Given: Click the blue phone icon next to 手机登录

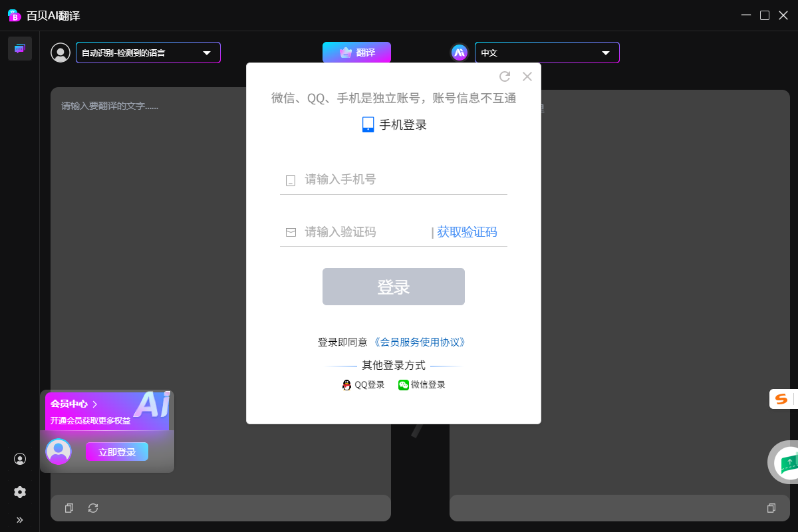Looking at the screenshot, I should click(x=368, y=124).
